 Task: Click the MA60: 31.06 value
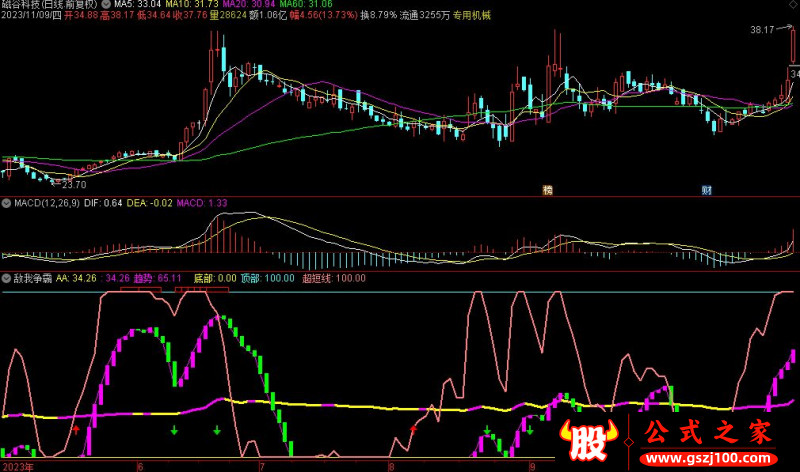pos(306,4)
